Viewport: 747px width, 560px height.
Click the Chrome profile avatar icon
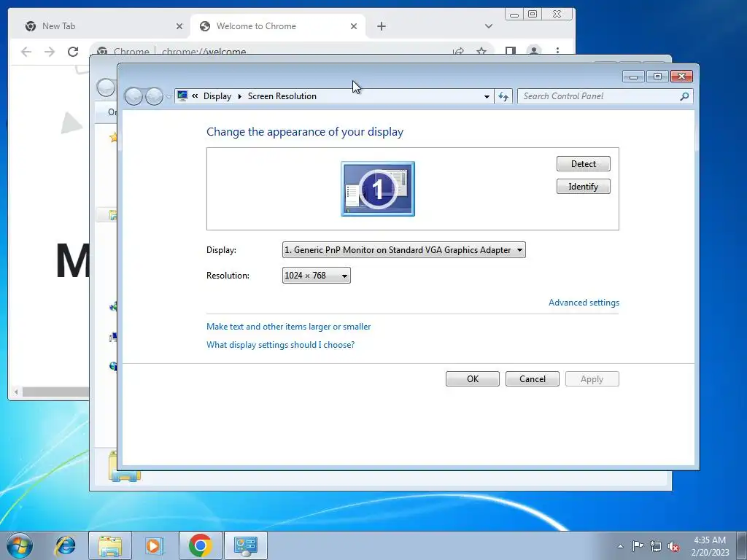pyautogui.click(x=534, y=50)
